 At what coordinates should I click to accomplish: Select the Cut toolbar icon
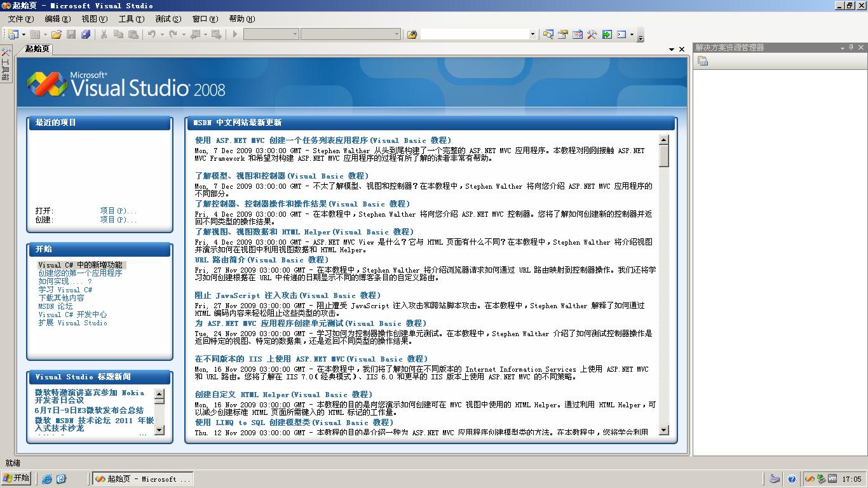click(104, 34)
